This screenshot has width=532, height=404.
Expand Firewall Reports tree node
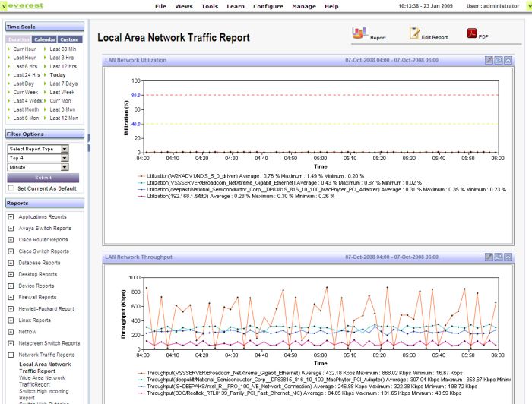[x=11, y=297]
